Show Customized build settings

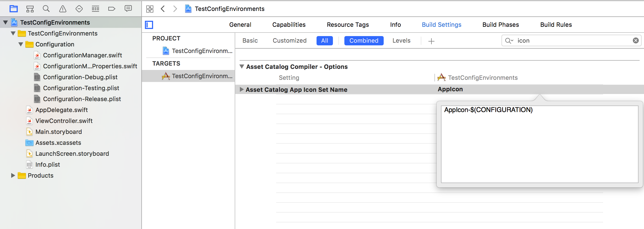[290, 40]
